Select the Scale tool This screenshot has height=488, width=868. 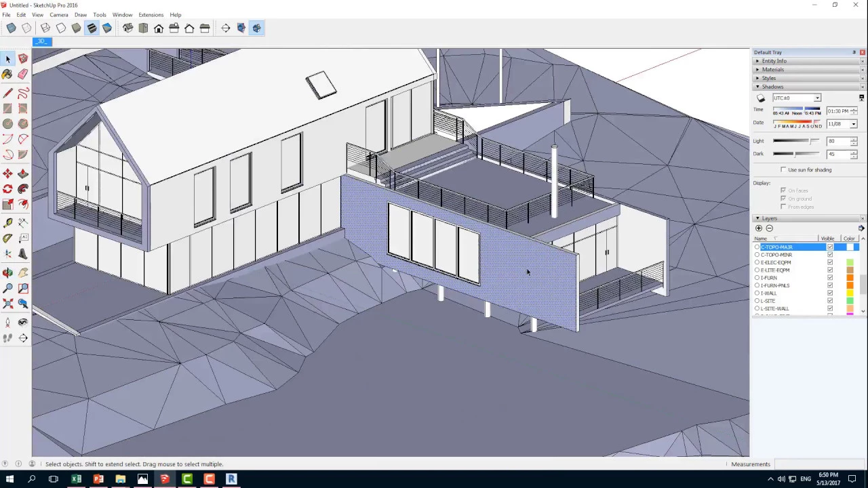coord(8,205)
